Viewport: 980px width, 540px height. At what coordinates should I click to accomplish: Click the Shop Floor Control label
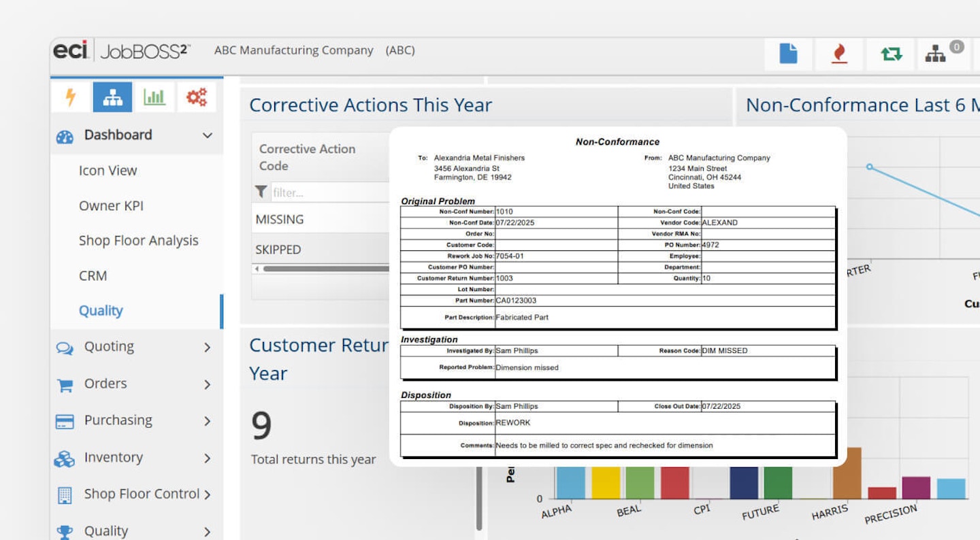[x=142, y=494]
